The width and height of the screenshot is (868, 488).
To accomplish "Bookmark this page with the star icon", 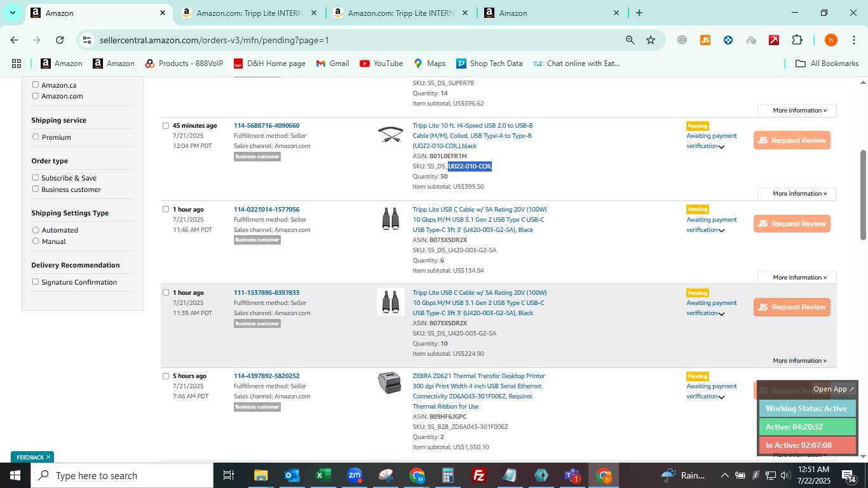I will 651,40.
